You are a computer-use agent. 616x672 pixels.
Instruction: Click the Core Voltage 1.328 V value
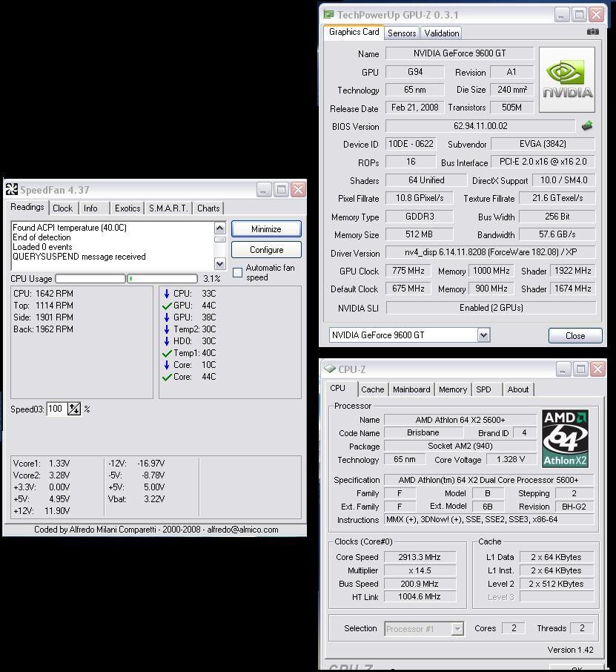[x=511, y=459]
